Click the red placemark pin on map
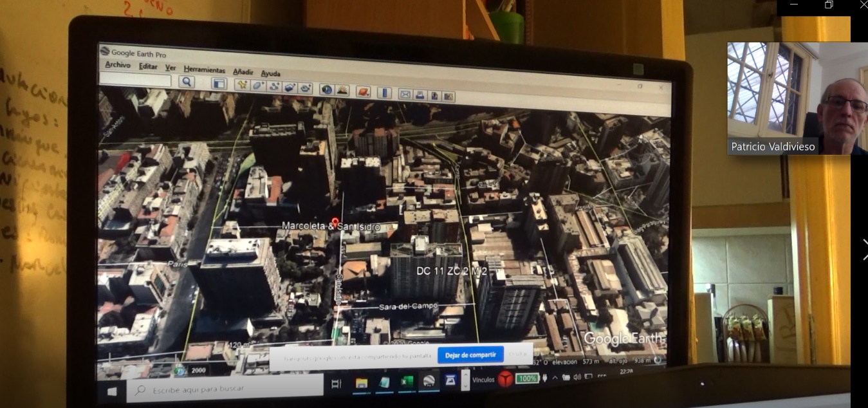This screenshot has height=408, width=868. coord(335,223)
